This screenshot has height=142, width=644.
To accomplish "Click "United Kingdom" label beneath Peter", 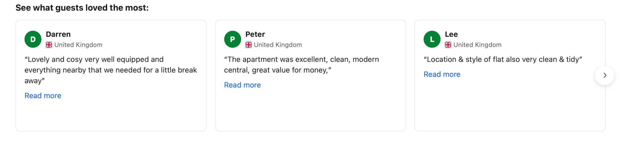I will pyautogui.click(x=278, y=45).
